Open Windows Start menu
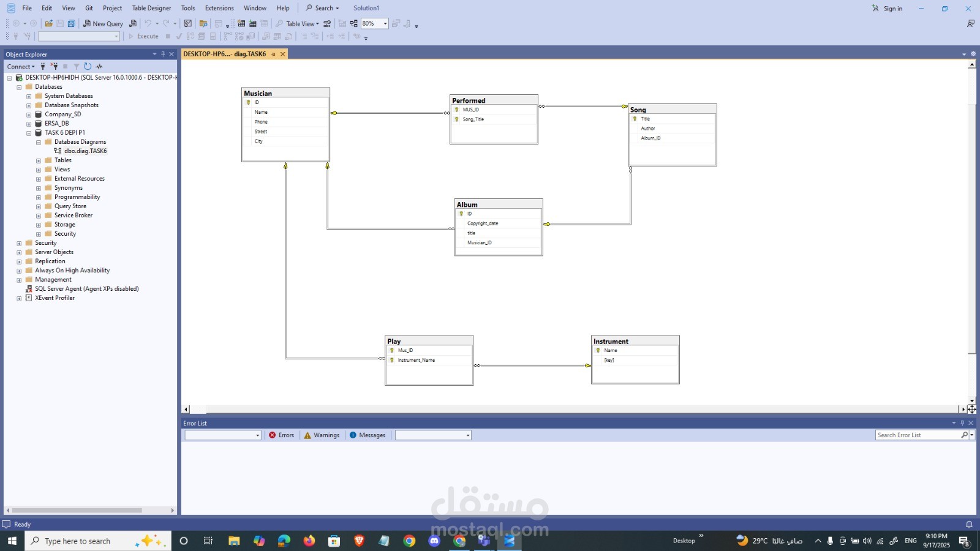The image size is (980, 551). tap(12, 541)
